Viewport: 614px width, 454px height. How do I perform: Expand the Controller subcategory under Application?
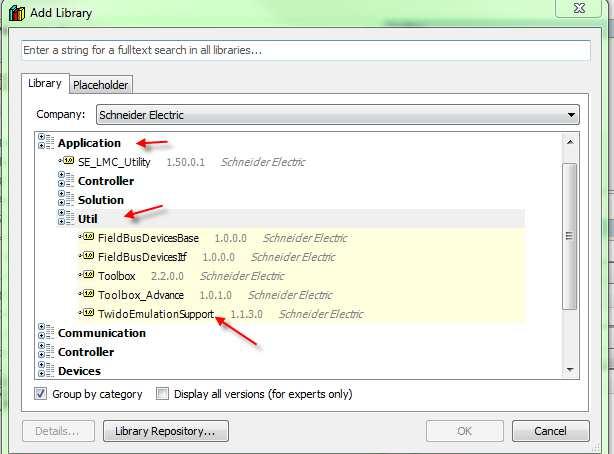tap(65, 179)
